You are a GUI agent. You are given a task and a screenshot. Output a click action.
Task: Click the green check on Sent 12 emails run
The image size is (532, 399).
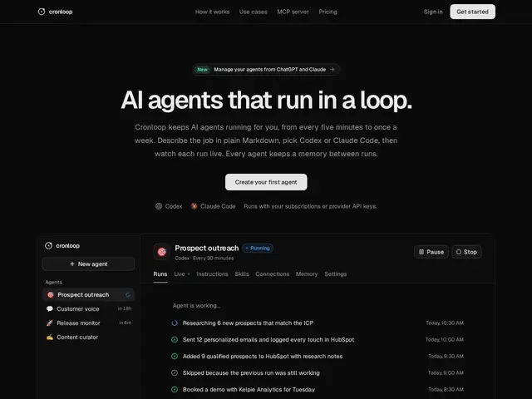click(x=175, y=340)
